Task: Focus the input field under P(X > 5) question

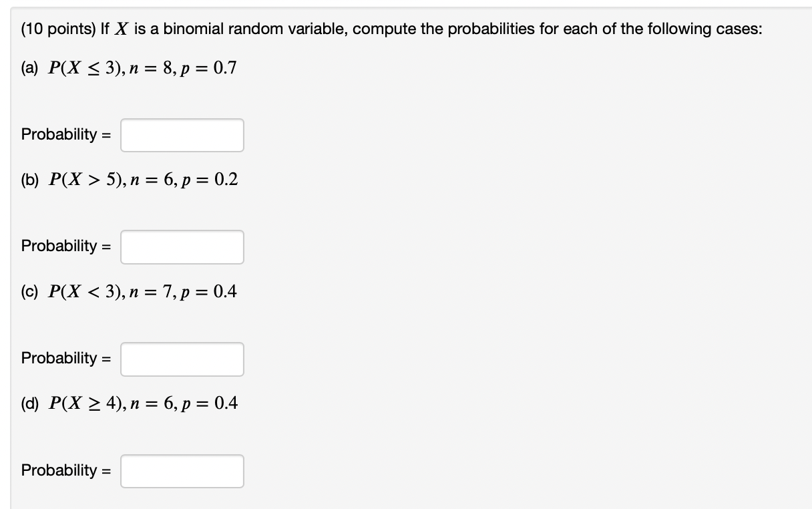Action: click(x=182, y=247)
